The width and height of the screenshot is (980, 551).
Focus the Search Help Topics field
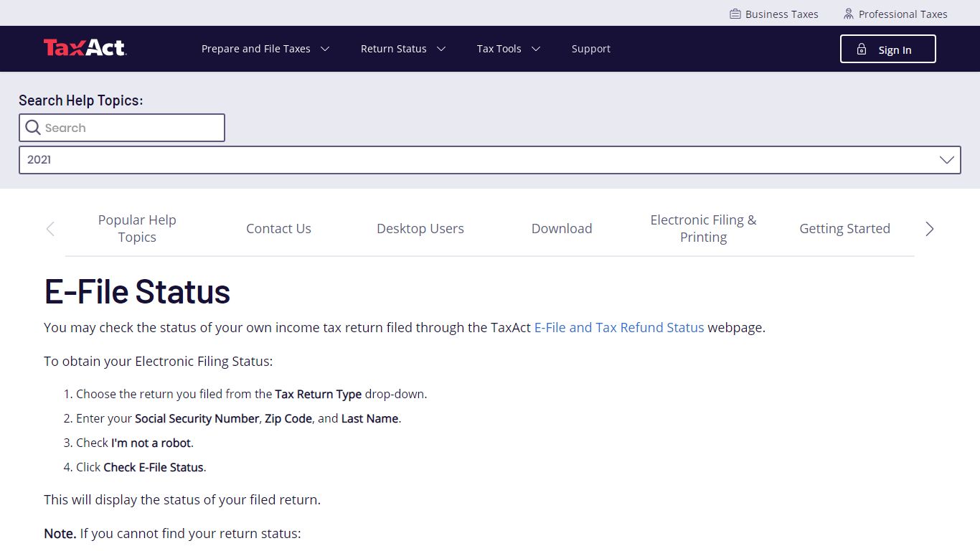click(122, 128)
